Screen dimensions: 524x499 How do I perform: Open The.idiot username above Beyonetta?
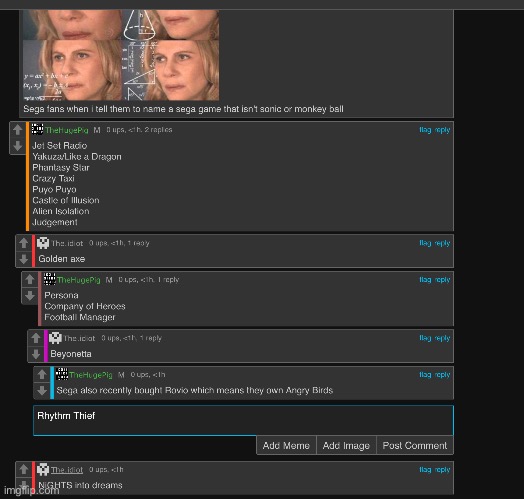tap(79, 338)
